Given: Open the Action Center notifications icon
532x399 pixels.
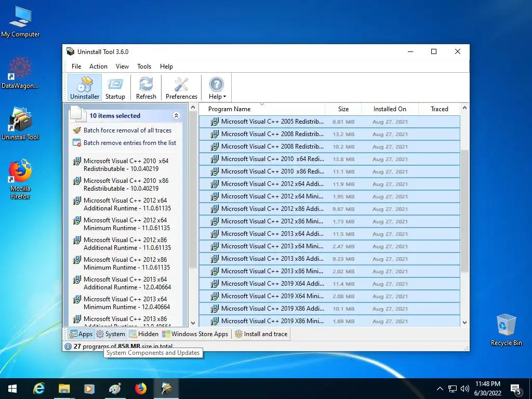Looking at the screenshot, I should click(x=516, y=389).
